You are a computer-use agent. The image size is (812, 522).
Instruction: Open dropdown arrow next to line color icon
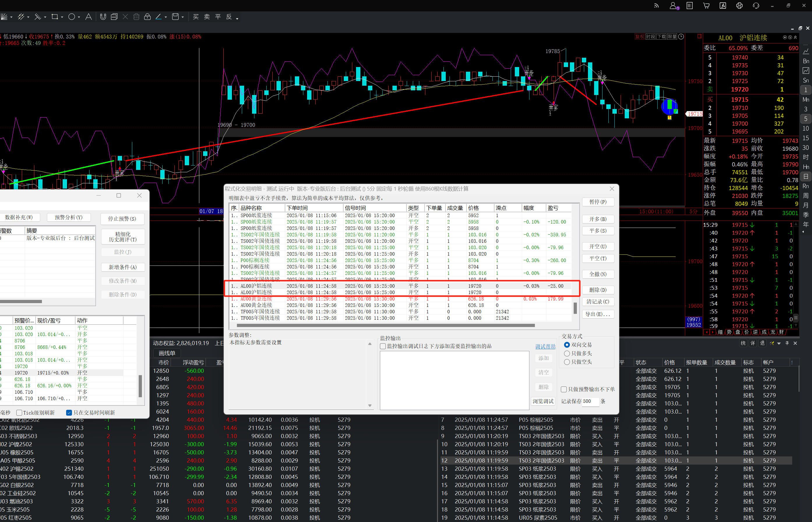click(166, 17)
